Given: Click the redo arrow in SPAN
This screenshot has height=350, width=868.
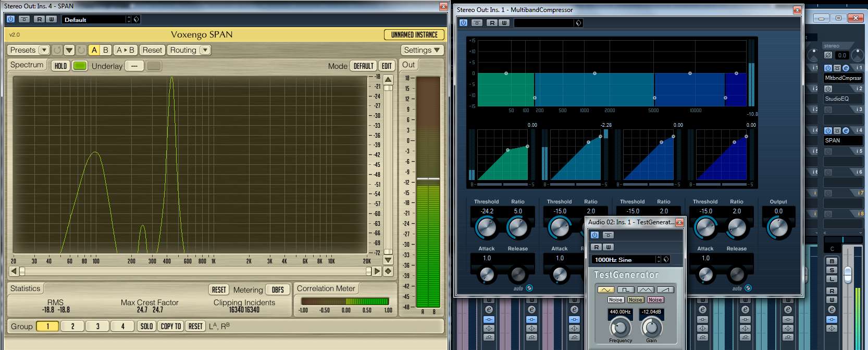Looking at the screenshot, I should 81,50.
